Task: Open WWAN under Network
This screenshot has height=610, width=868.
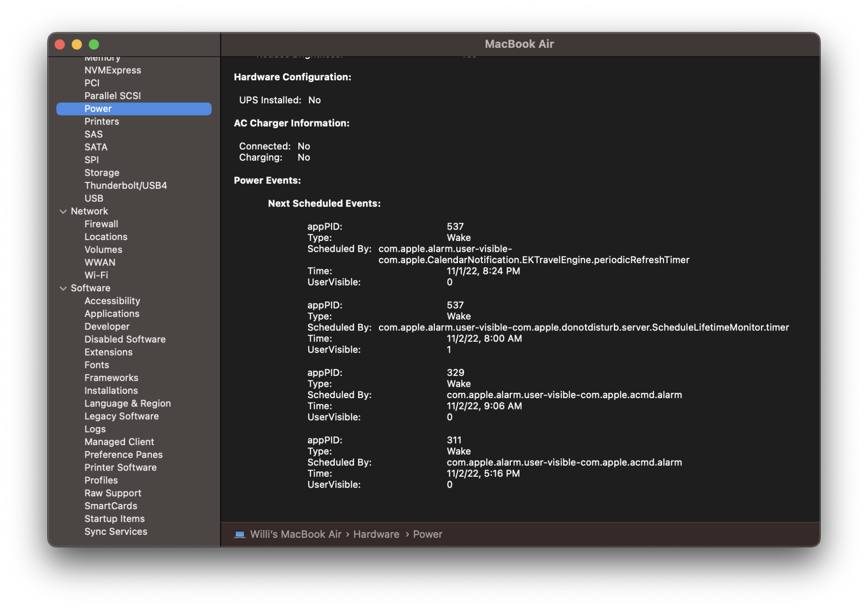Action: (x=100, y=262)
